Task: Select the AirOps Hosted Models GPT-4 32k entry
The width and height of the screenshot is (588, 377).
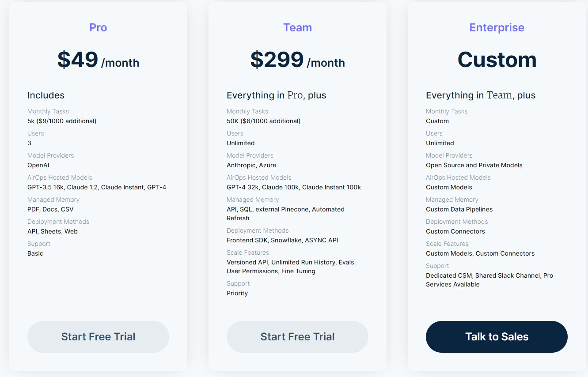Action: [294, 187]
